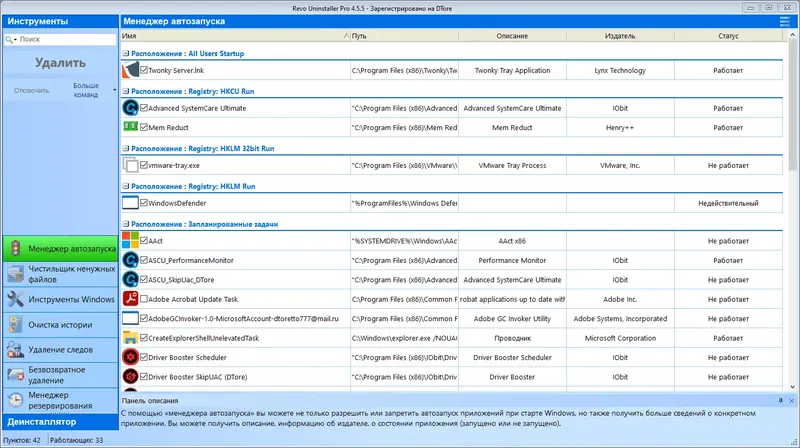Click the vmware-tray.exe row icon
Image resolution: width=800 pixels, height=448 pixels.
[130, 165]
